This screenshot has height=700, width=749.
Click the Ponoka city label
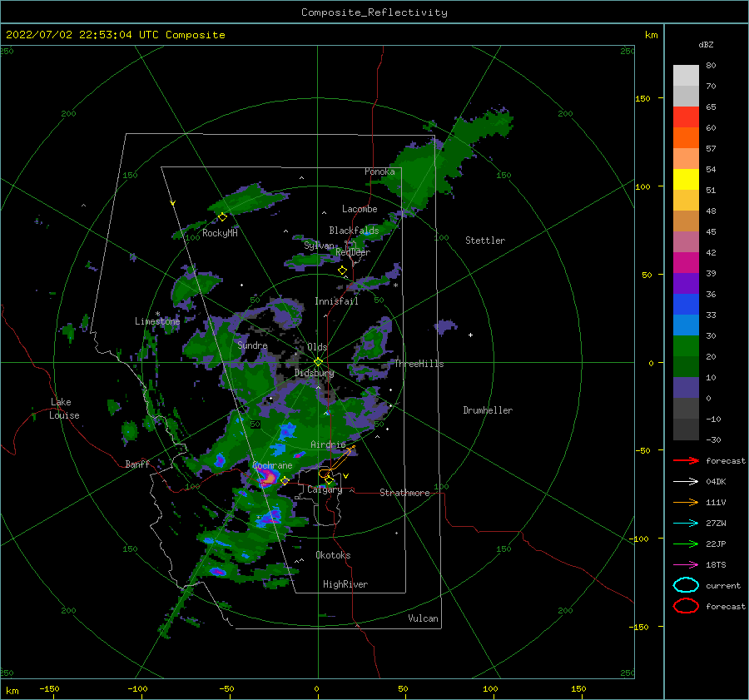tap(379, 171)
